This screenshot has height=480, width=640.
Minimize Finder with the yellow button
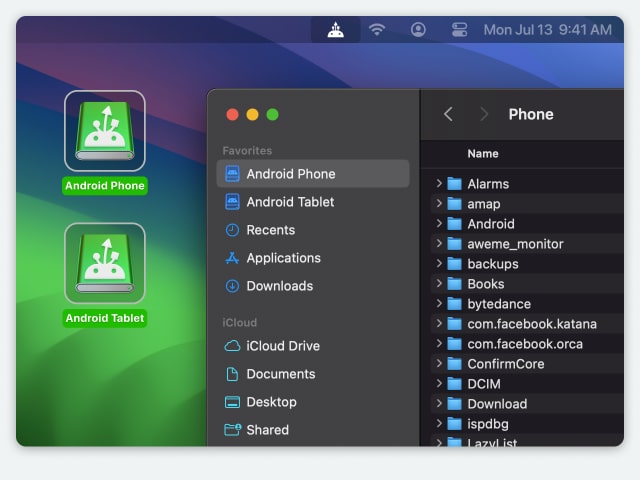pyautogui.click(x=252, y=115)
